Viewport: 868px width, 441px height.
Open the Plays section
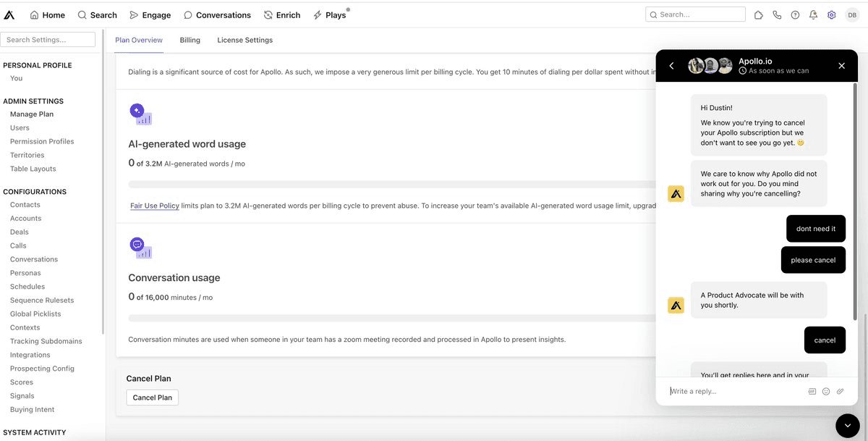[330, 14]
